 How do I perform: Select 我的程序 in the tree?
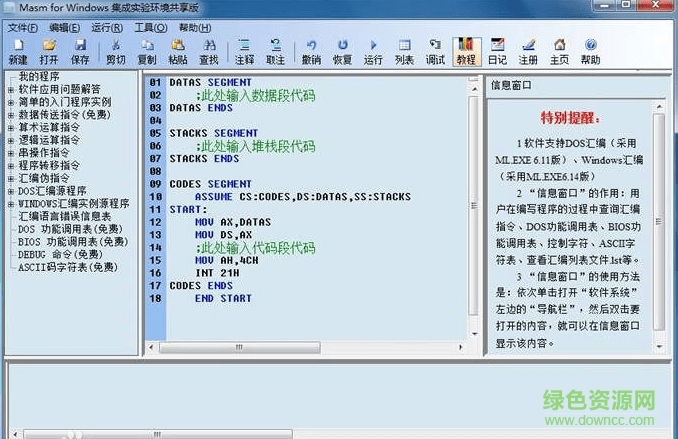pyautogui.click(x=39, y=77)
